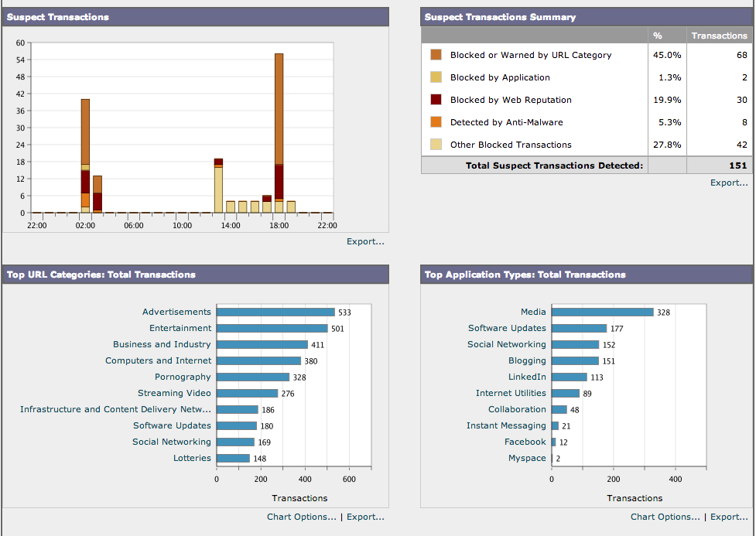756x536 pixels.
Task: Open Chart Options for Top URL Categories
Action: 302,517
